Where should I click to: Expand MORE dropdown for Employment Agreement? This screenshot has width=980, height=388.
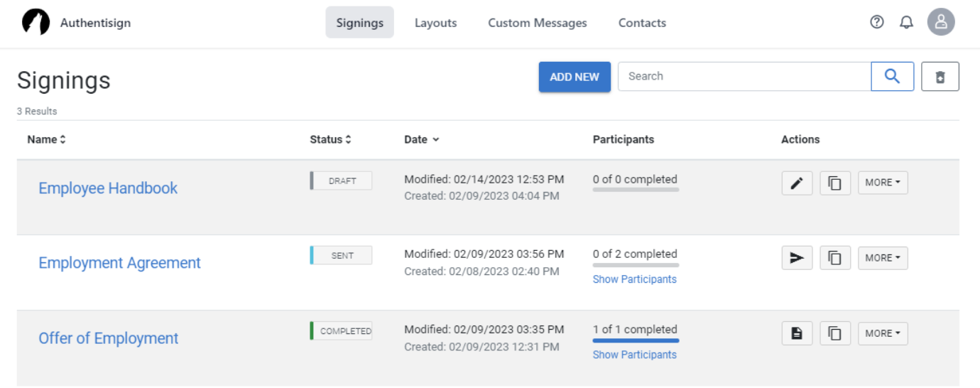point(883,258)
